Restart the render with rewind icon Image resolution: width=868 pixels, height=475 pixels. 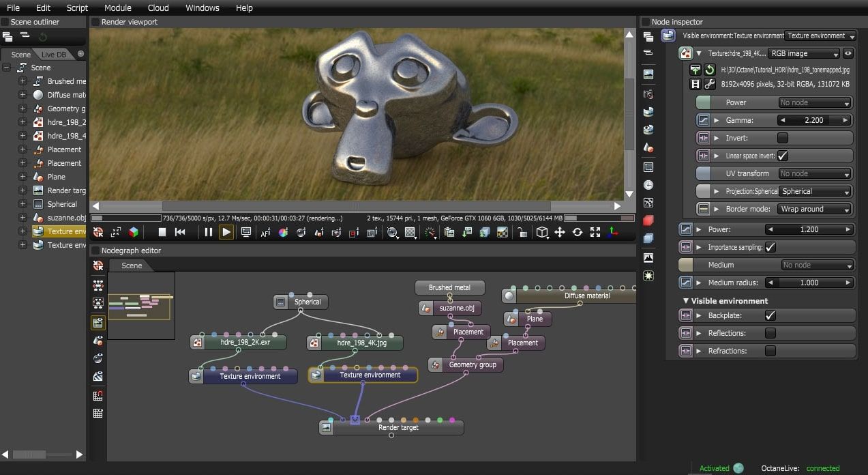180,232
